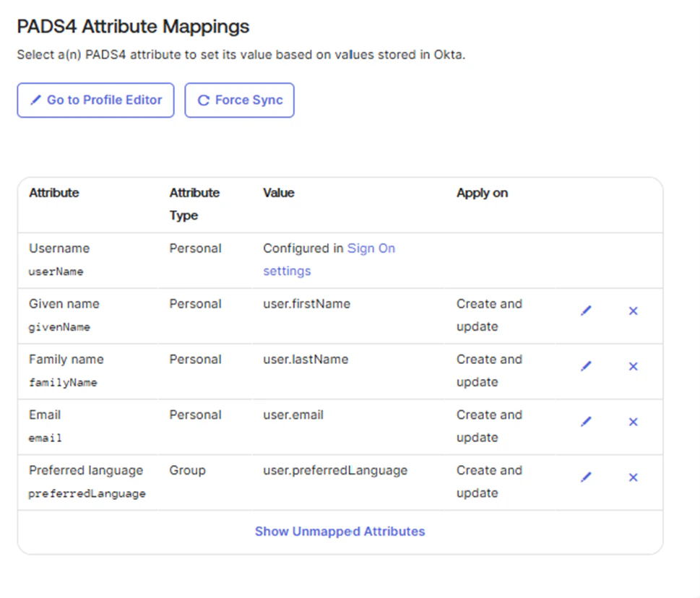Edit the Email mapping pencil icon
This screenshot has width=700, height=598.
coord(586,421)
